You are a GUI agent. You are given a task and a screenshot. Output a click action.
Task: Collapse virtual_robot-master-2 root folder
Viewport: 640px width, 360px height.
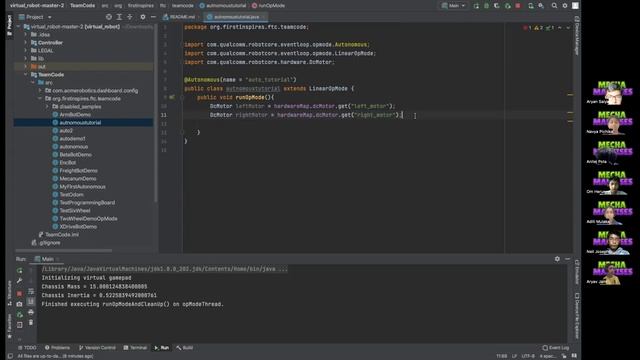pyautogui.click(x=18, y=27)
